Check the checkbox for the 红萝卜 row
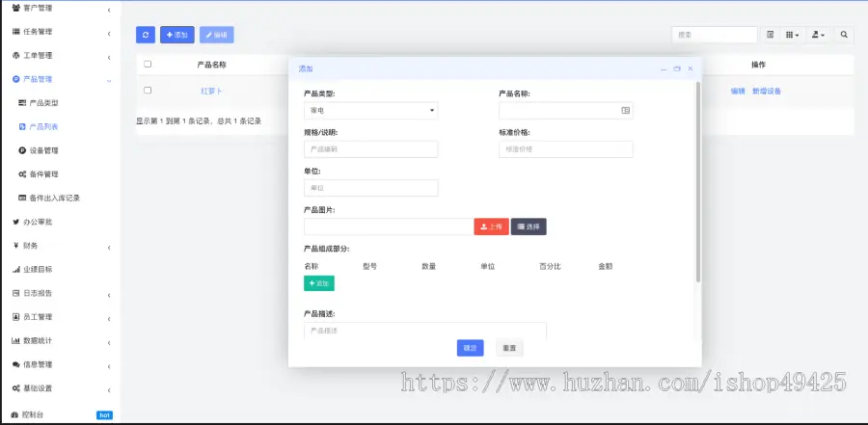The height and width of the screenshot is (425, 868). coord(148,91)
